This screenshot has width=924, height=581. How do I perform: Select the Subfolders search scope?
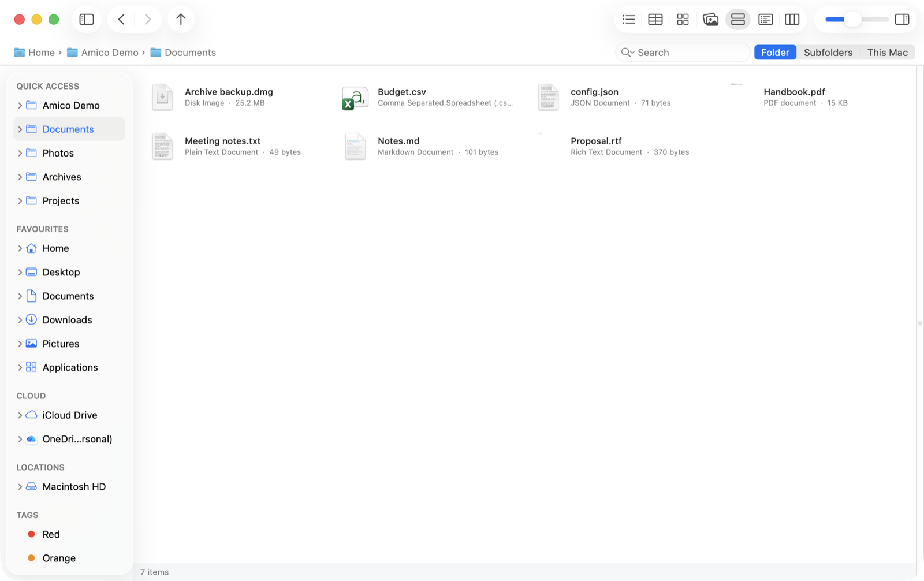[x=828, y=53]
